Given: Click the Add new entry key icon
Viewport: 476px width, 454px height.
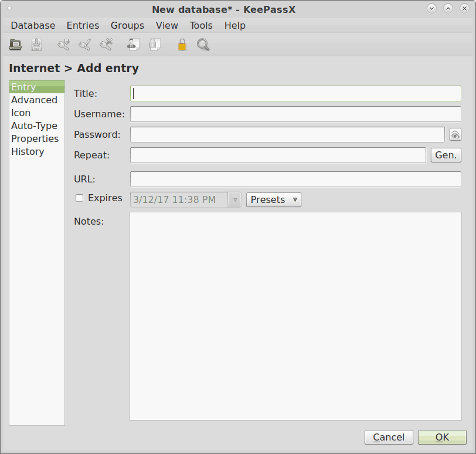Looking at the screenshot, I should tap(64, 45).
